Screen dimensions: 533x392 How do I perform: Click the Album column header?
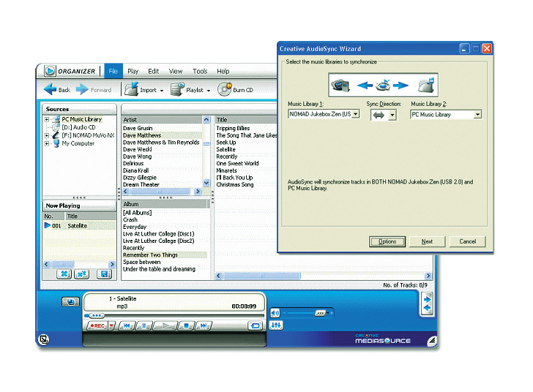(x=165, y=204)
